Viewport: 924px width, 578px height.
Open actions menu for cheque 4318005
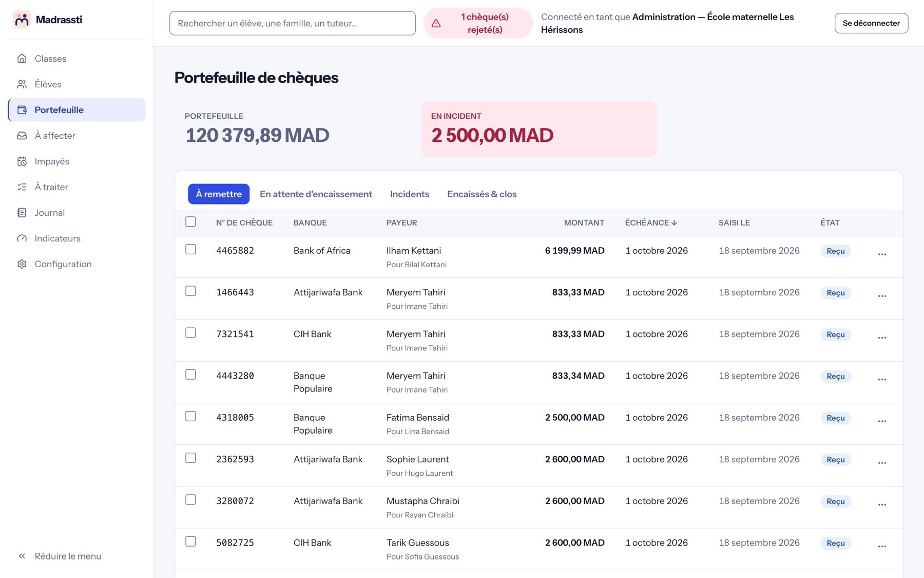[882, 421]
